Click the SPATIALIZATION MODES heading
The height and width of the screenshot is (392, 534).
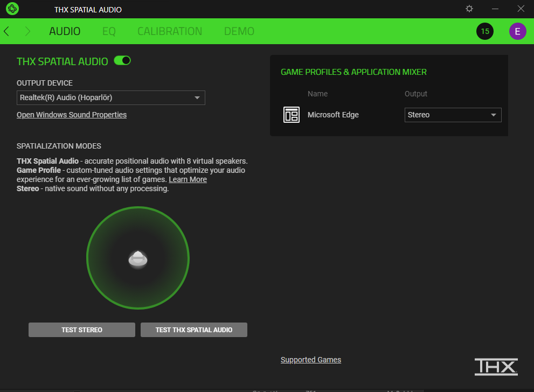[x=59, y=146]
